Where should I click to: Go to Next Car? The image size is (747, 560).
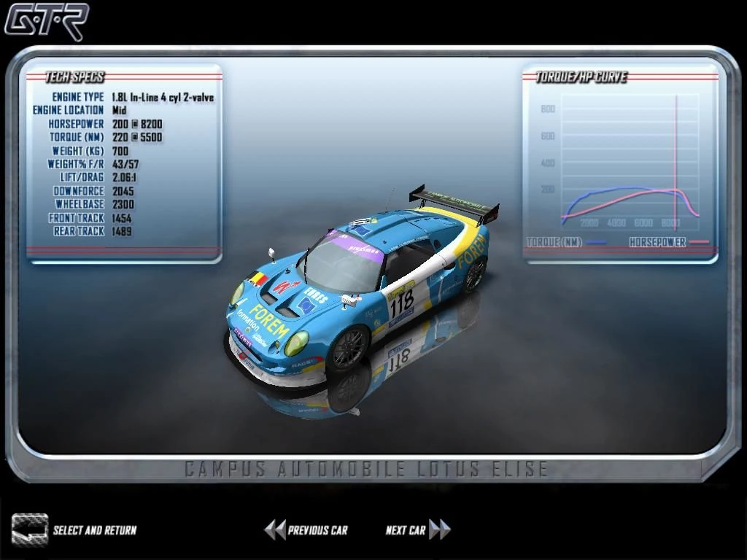pyautogui.click(x=406, y=530)
